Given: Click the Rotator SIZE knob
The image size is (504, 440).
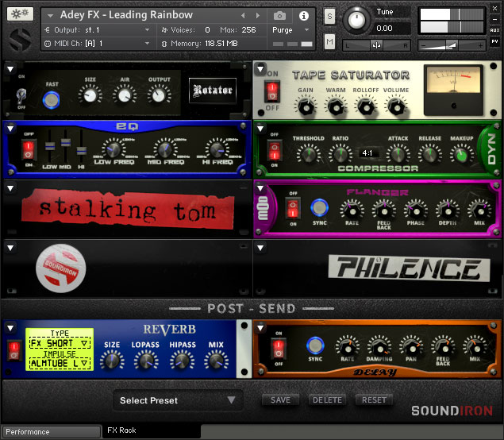Looking at the screenshot, I should pyautogui.click(x=90, y=95).
